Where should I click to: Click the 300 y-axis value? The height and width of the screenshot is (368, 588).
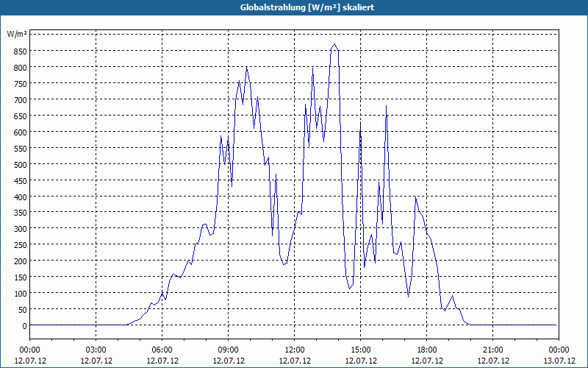(x=21, y=229)
